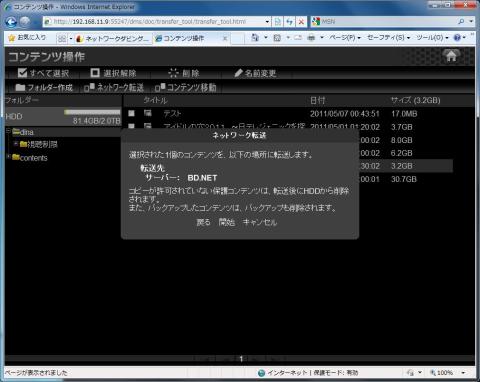This screenshot has height=382, width=480.
Task: Switch to the ネットワークダビング tab
Action: (x=113, y=39)
